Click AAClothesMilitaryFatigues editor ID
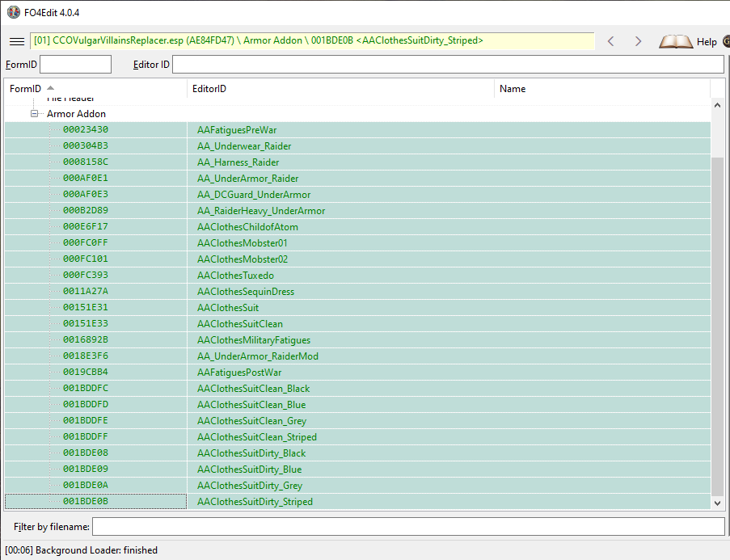Viewport: 730px width, 560px height. pyautogui.click(x=254, y=340)
